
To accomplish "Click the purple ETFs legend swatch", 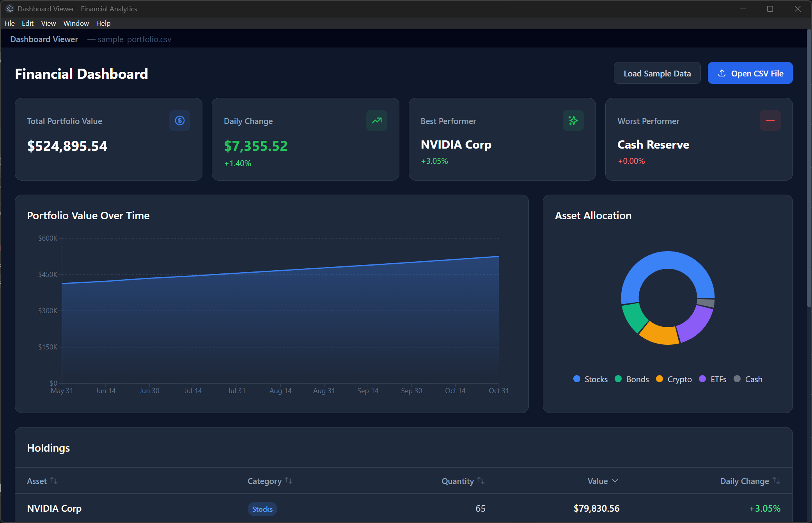I will point(703,379).
